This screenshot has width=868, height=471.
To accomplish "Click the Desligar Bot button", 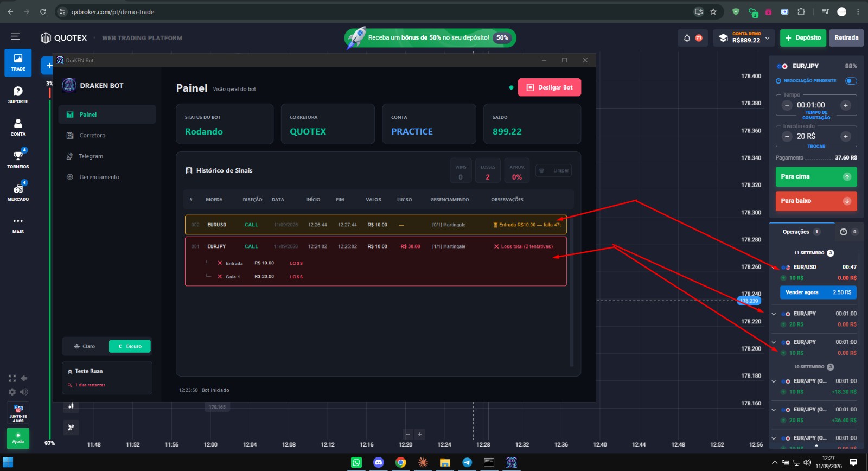I will [x=550, y=87].
